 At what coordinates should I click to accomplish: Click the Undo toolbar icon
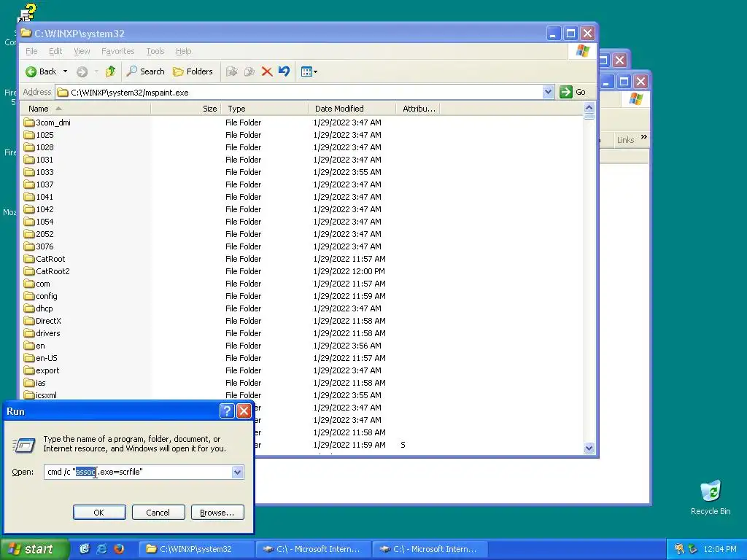pos(284,71)
